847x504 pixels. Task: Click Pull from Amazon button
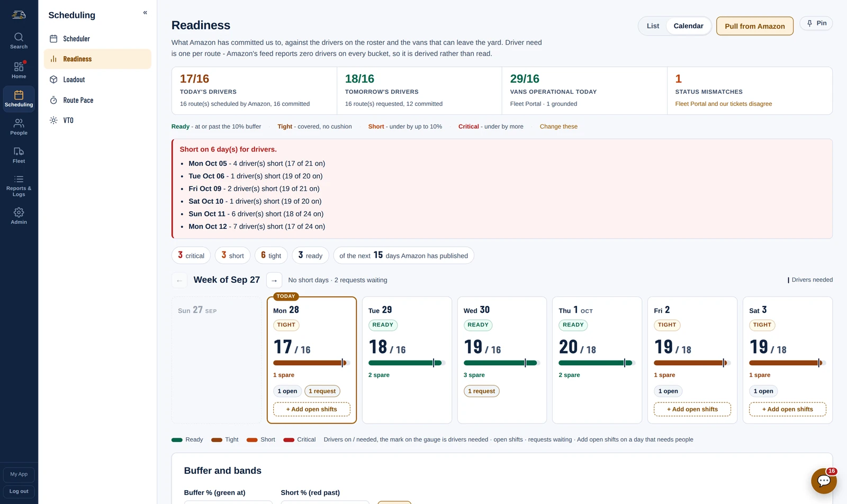[x=754, y=26]
